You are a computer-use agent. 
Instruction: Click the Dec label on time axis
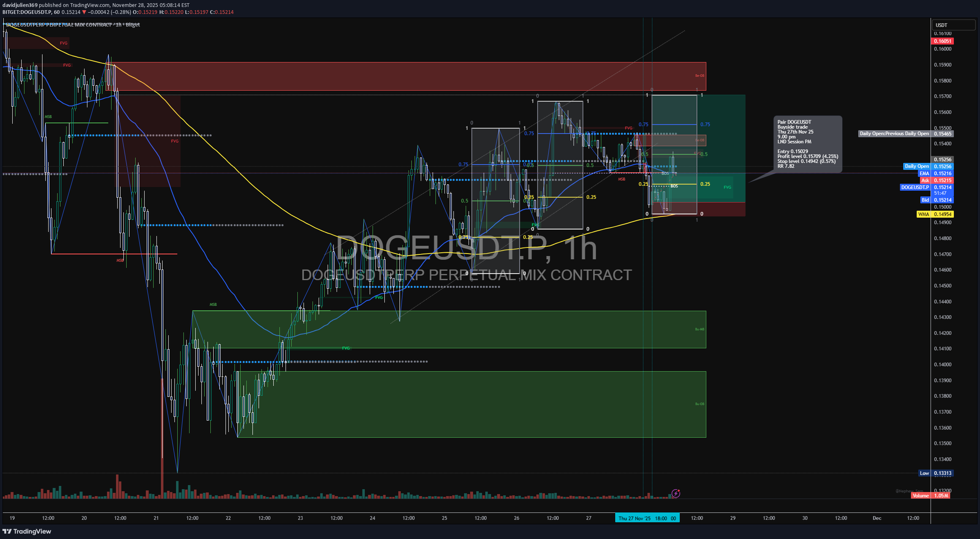[877, 518]
